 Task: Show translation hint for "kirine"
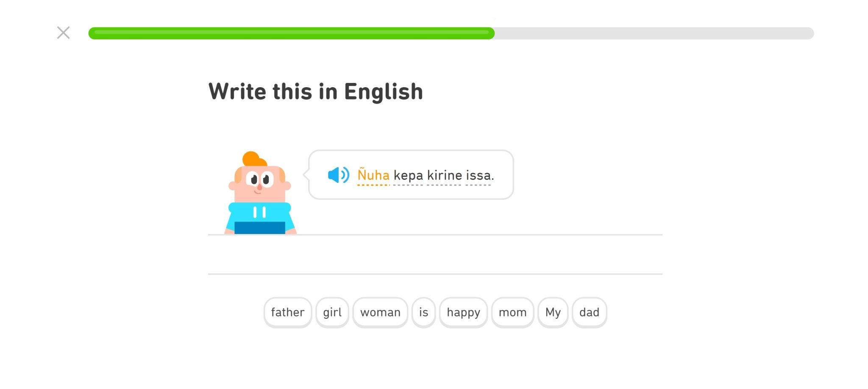coord(445,175)
